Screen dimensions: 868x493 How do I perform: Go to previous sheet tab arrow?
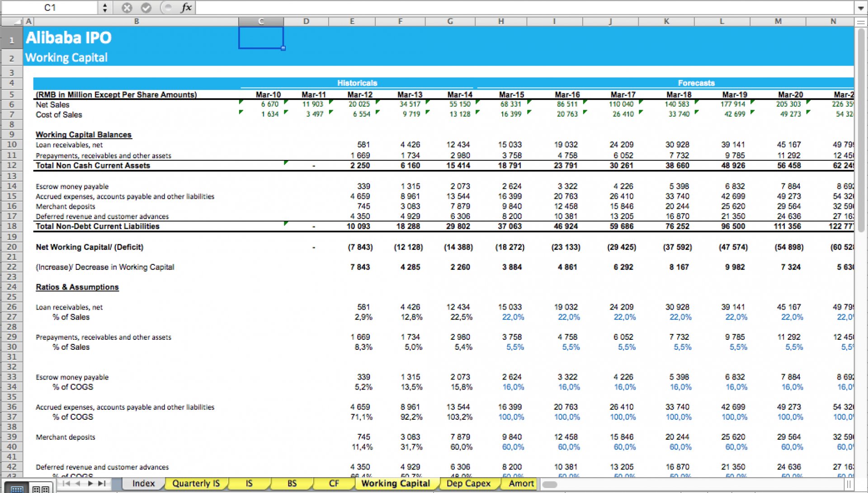78,484
